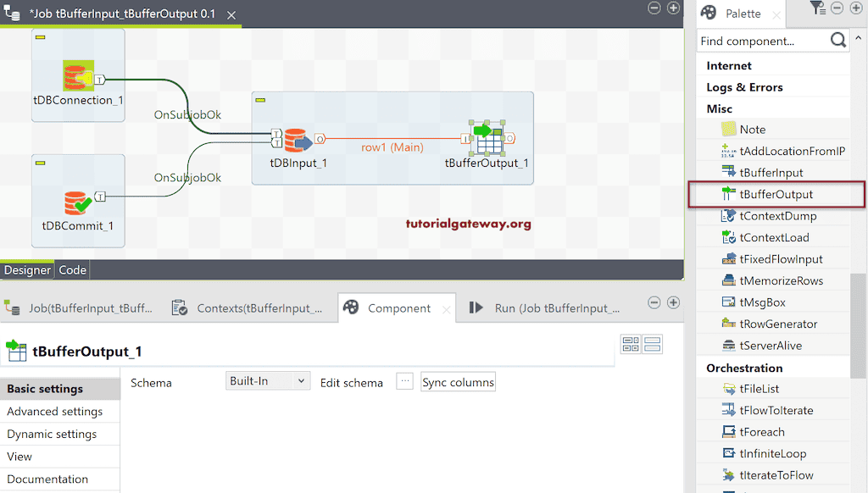The image size is (868, 493).
Task: Open the Built-In schema dropdown
Action: pos(267,381)
